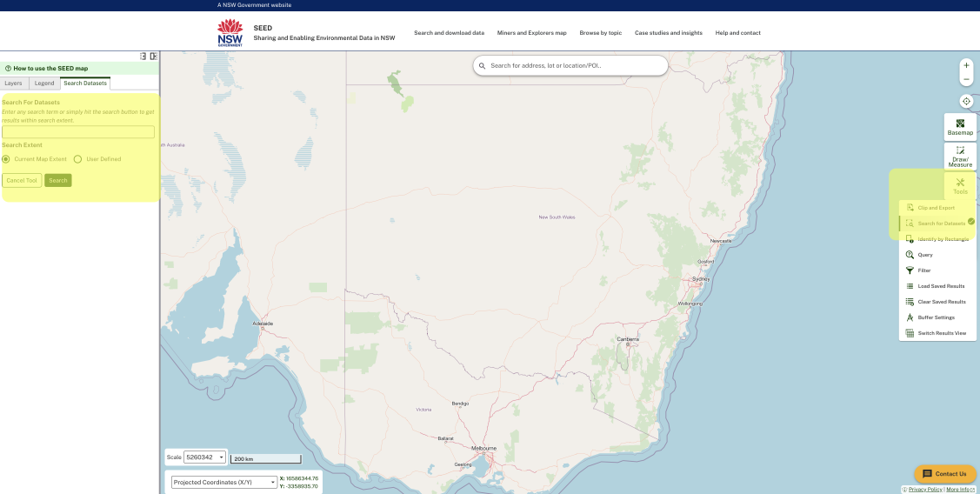Click the NSW Government logo
Image resolution: width=980 pixels, height=494 pixels.
(230, 32)
